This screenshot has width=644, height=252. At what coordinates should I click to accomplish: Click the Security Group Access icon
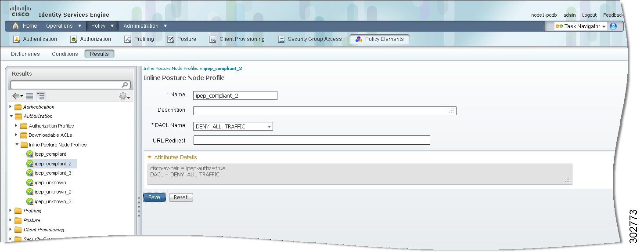click(281, 39)
